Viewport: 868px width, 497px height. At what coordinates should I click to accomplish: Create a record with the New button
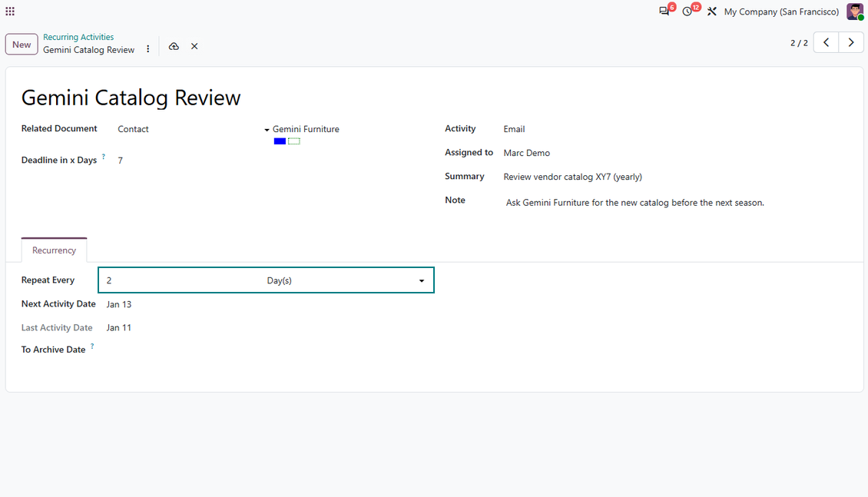click(x=22, y=45)
